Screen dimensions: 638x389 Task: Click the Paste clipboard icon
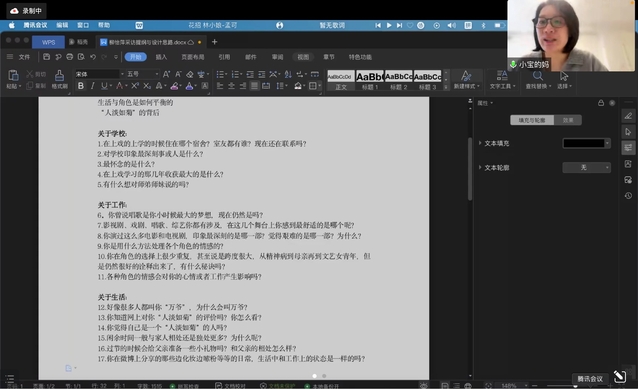(x=13, y=76)
